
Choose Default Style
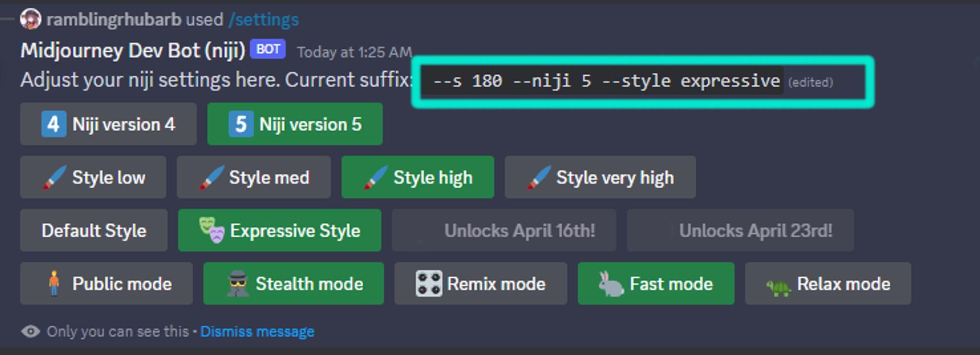click(x=94, y=230)
